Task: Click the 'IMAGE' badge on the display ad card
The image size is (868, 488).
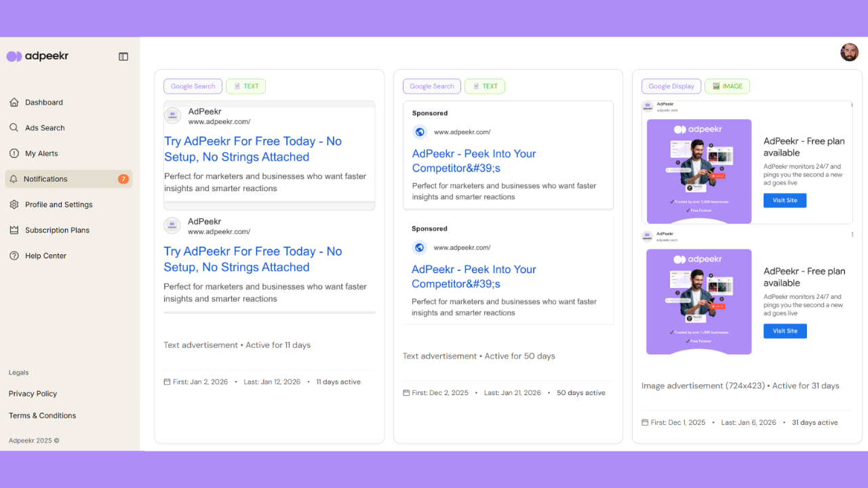Action: click(x=727, y=86)
